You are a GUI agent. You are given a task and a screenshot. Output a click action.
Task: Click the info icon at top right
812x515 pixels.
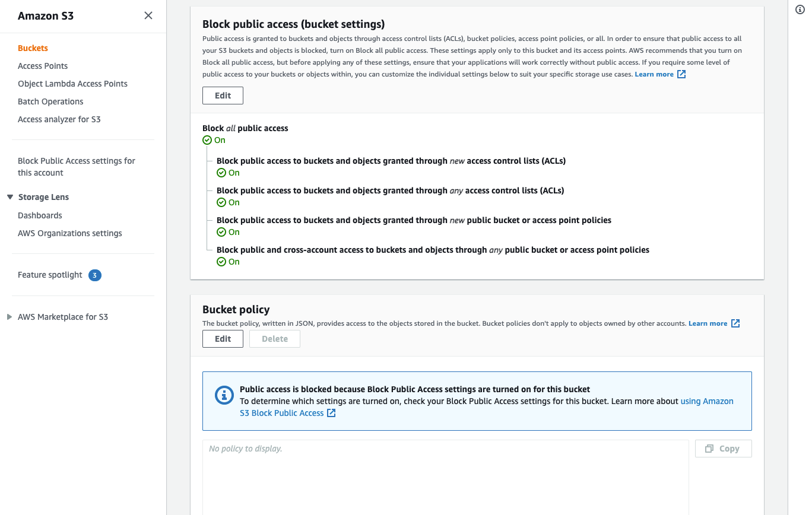click(x=800, y=10)
